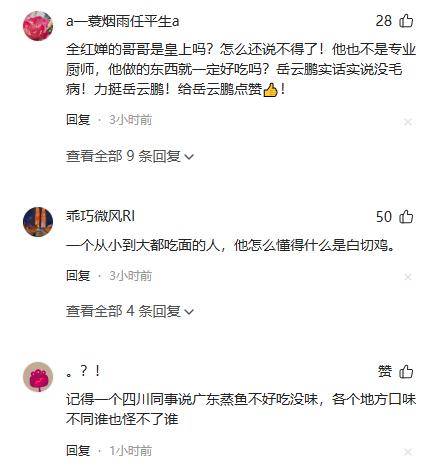Open avatar of a一蓑烟雨任平生a

[x=38, y=26]
